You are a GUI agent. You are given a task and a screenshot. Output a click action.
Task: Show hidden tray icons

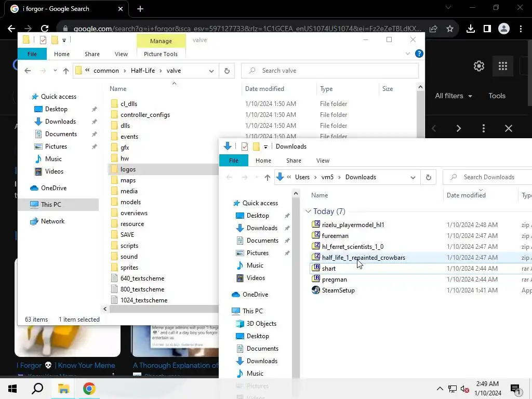(440, 389)
